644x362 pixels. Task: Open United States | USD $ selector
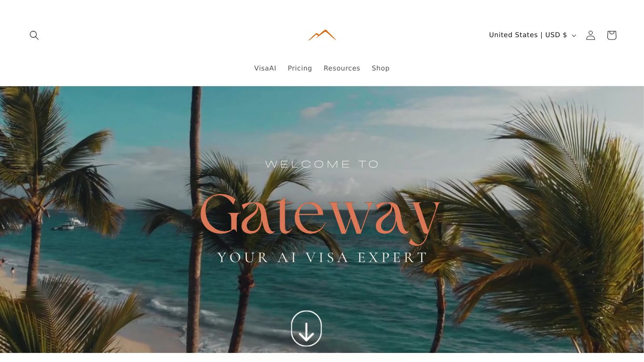pos(533,35)
